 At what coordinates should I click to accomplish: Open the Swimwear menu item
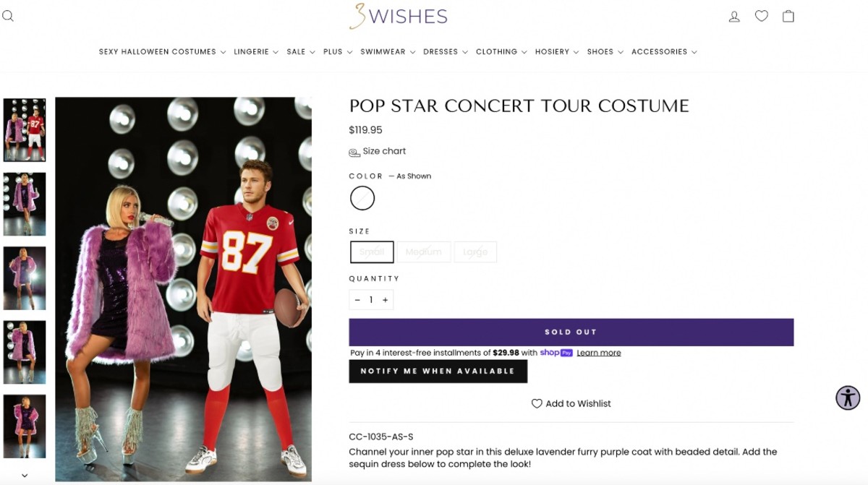[x=388, y=52]
